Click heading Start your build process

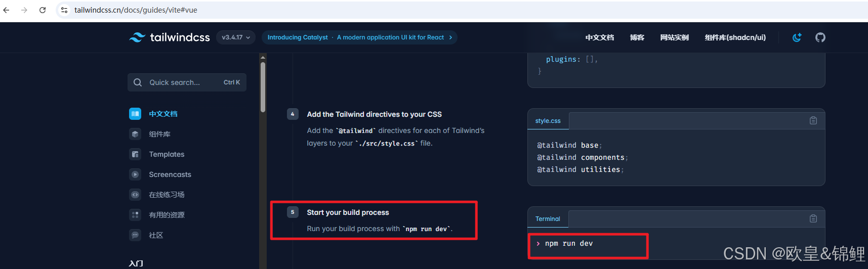point(348,212)
